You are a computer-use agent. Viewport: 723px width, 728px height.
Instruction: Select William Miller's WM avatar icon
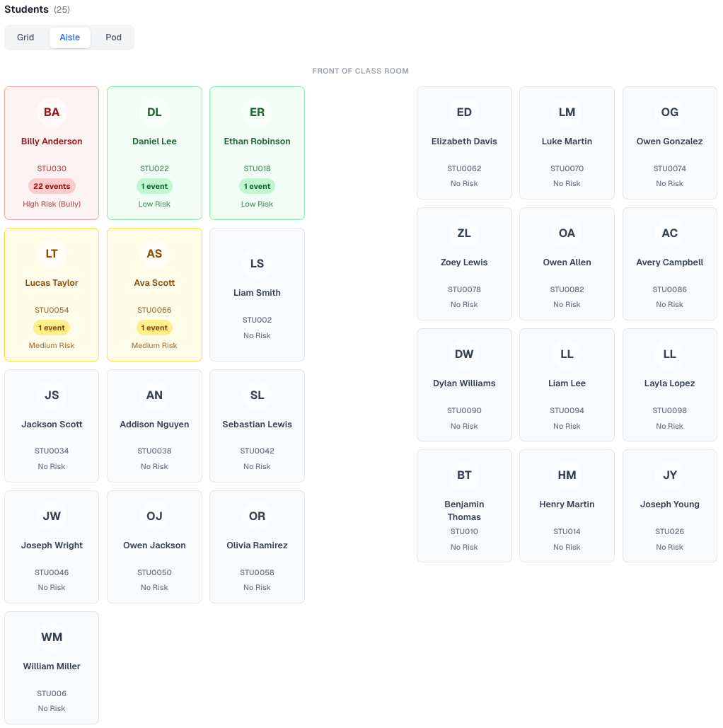pos(52,637)
